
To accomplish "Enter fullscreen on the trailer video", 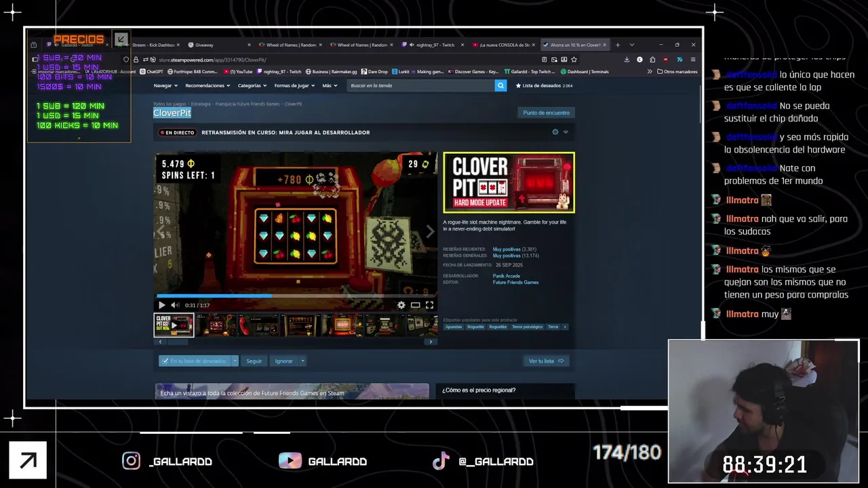I will pyautogui.click(x=429, y=305).
